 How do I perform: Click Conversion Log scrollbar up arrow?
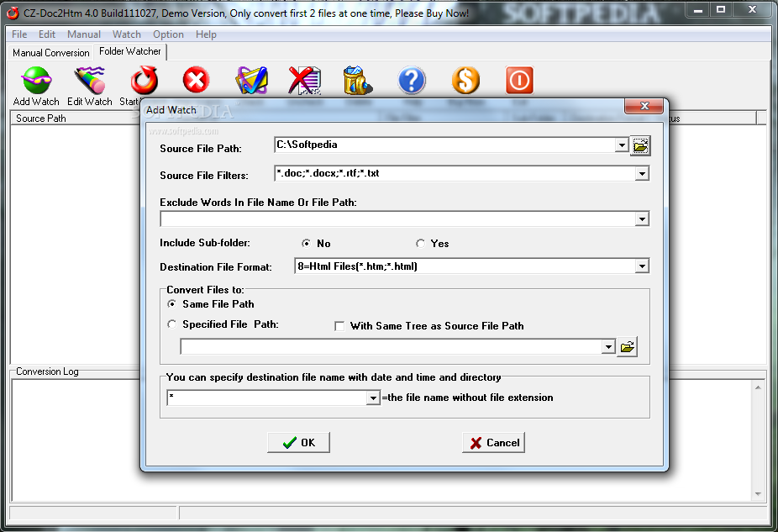758,387
